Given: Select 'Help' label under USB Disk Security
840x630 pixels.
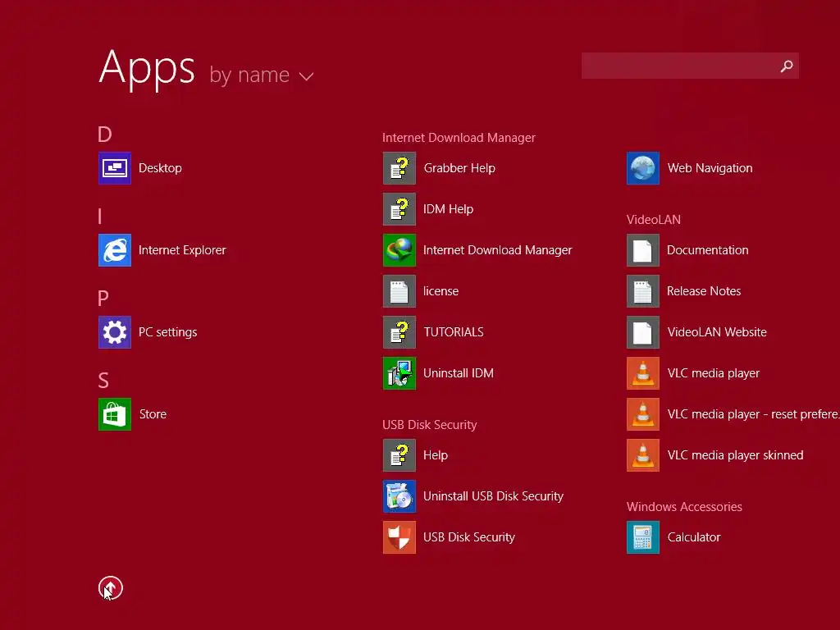Looking at the screenshot, I should (x=435, y=454).
